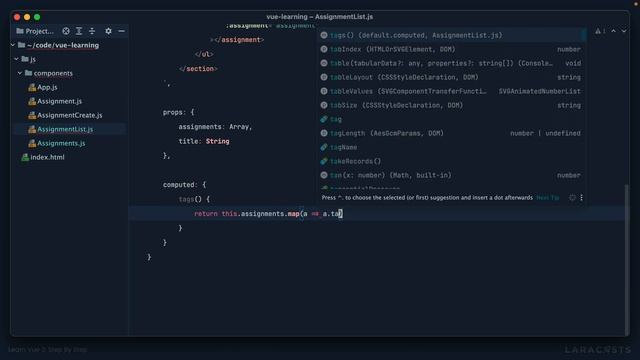Click the App.js file icon
Image resolution: width=640 pixels, height=360 pixels.
click(x=32, y=87)
